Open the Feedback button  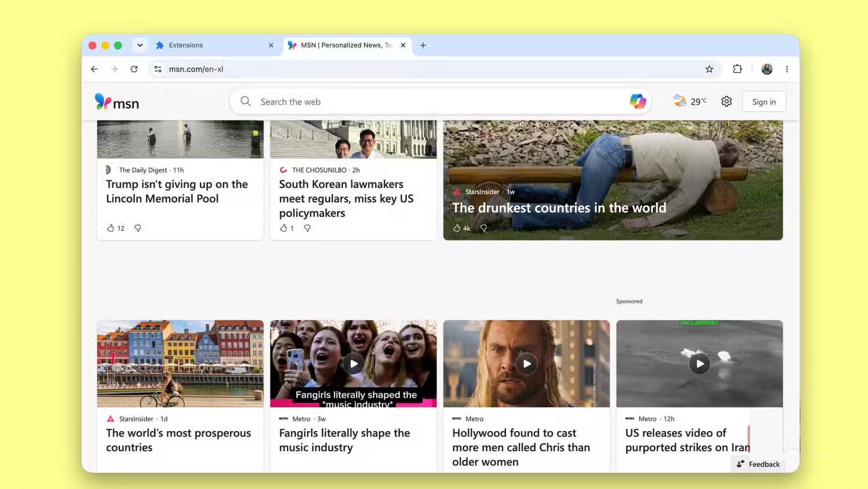(x=758, y=464)
